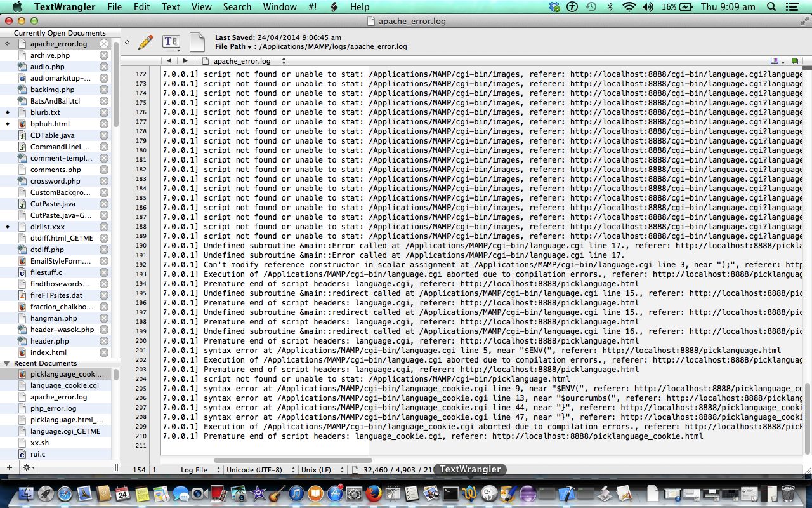The width and height of the screenshot is (812, 508).
Task: Click the pencil edit-state icon in toolbar
Action: [x=145, y=43]
